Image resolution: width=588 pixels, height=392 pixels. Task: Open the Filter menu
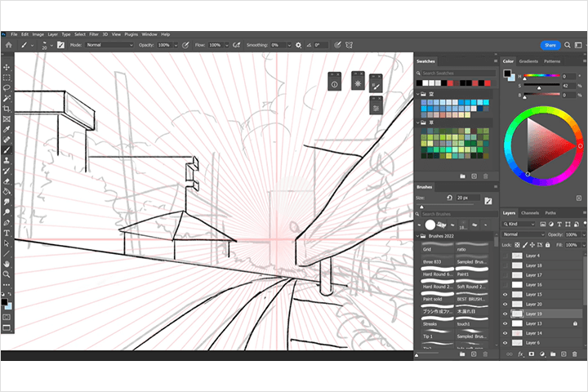94,34
